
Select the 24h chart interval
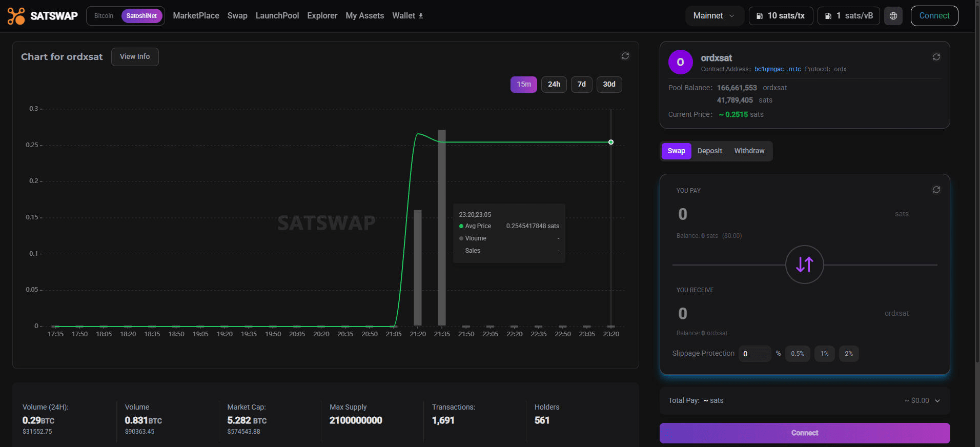click(554, 84)
